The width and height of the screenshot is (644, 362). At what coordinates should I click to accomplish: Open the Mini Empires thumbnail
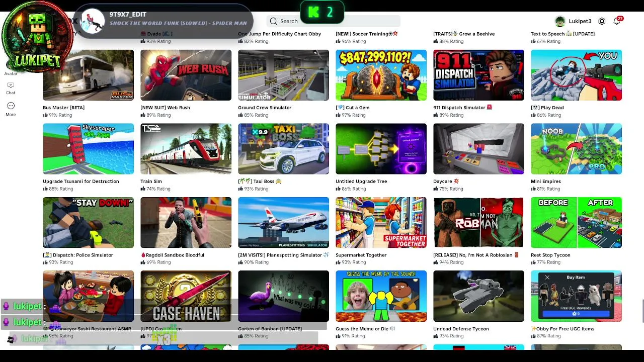pos(577,149)
